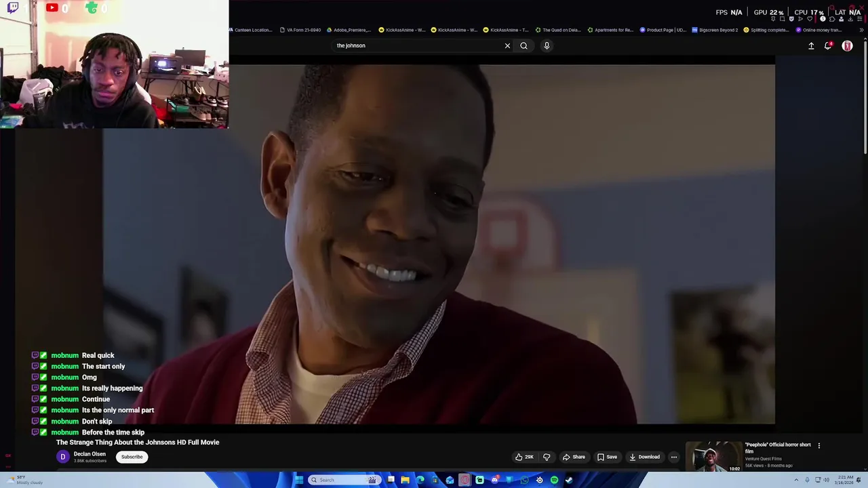
Task: Open YouTube notifications bell
Action: click(x=828, y=45)
